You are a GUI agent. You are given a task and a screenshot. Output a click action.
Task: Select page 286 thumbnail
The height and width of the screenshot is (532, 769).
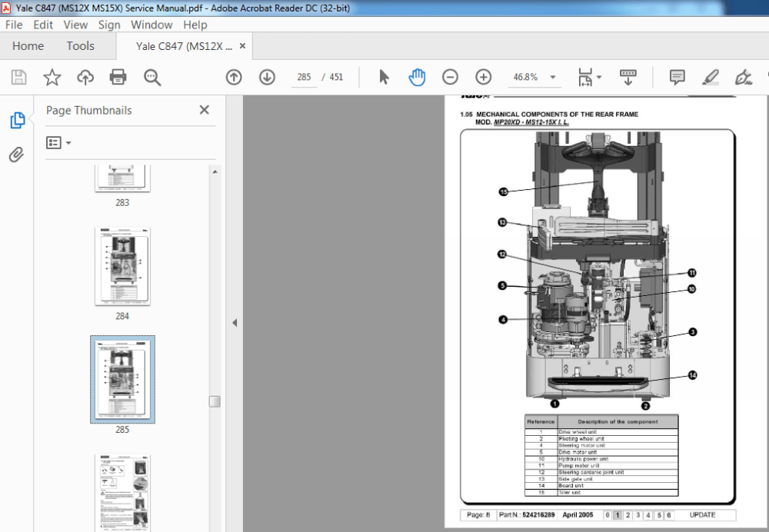pyautogui.click(x=122, y=493)
